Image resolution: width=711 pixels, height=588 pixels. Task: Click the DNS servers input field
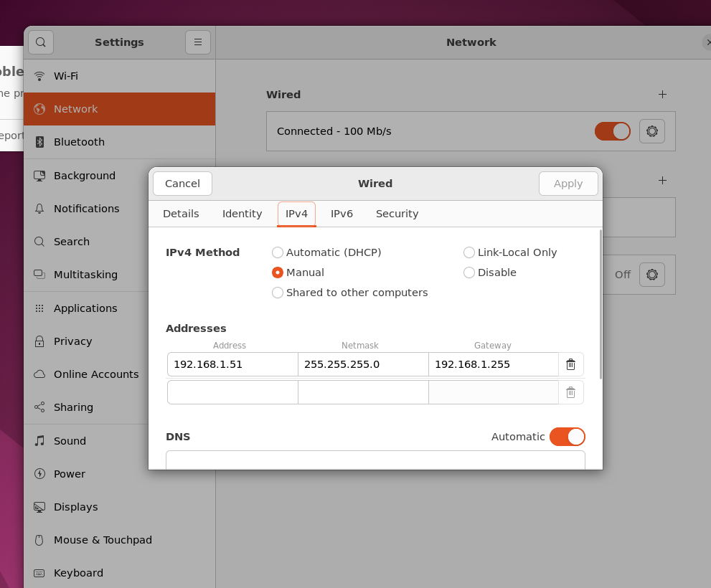[375, 460]
